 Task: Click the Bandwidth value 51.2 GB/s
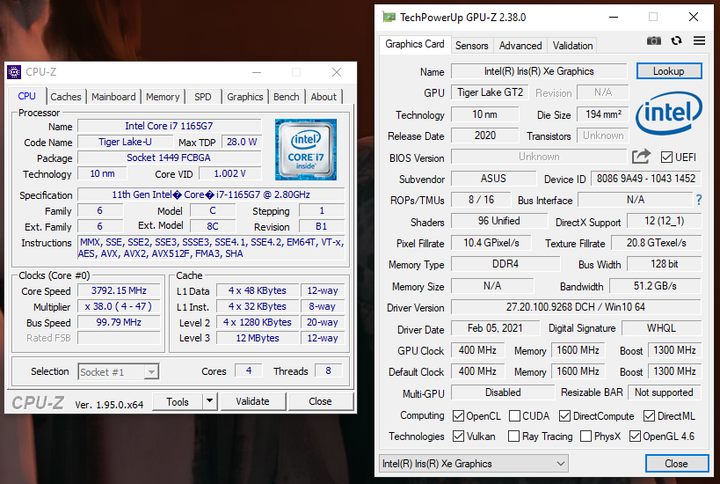pos(655,286)
